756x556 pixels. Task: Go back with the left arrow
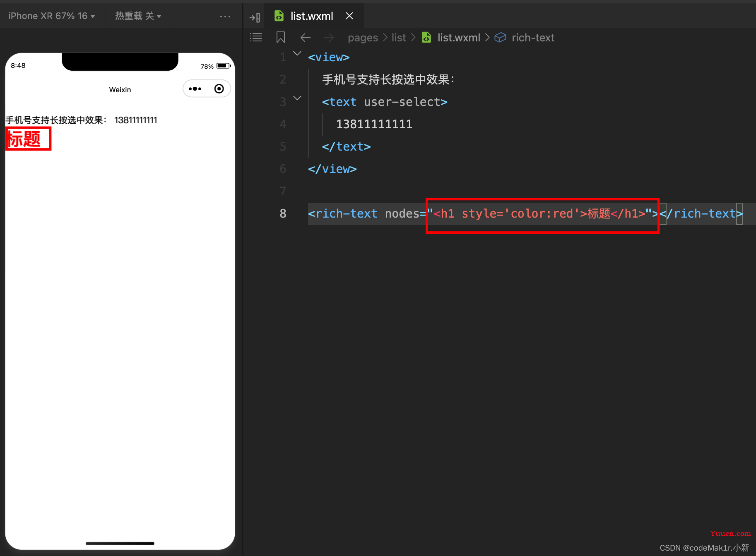point(306,38)
